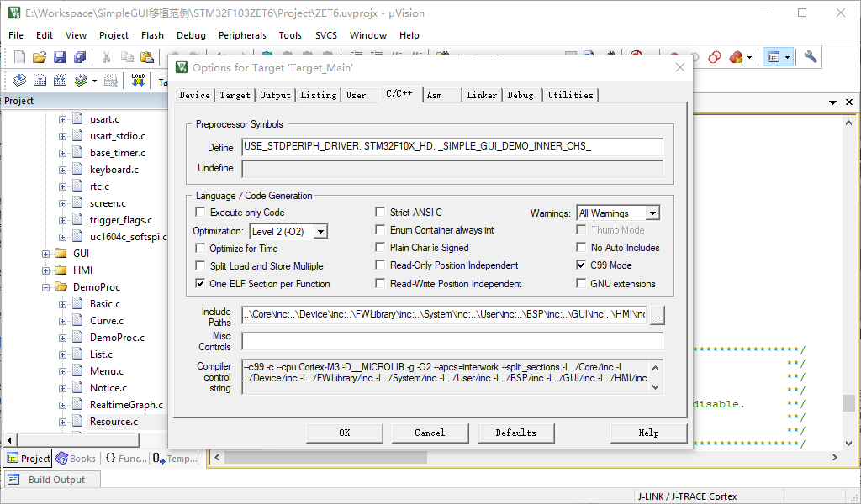The width and height of the screenshot is (861, 504).
Task: Click the OK button
Action: pos(344,433)
